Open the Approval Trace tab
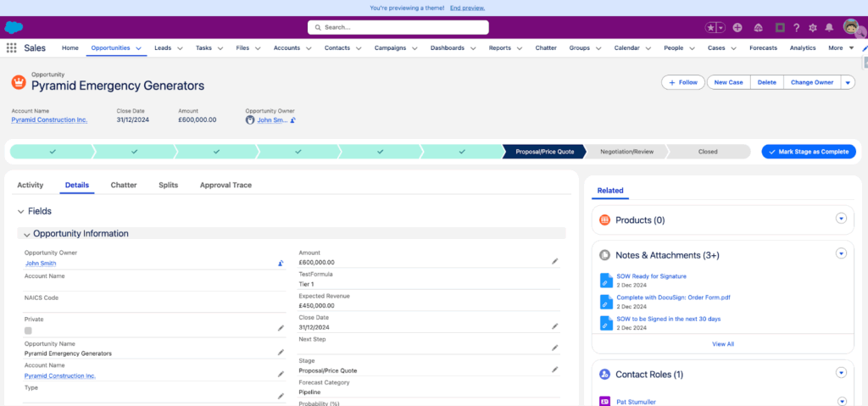 click(x=225, y=185)
